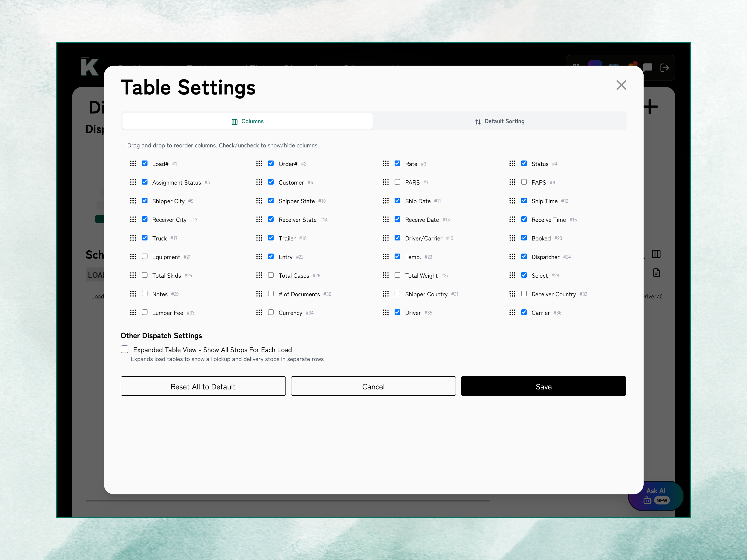Click drag handle next to Load# column

[x=133, y=164]
